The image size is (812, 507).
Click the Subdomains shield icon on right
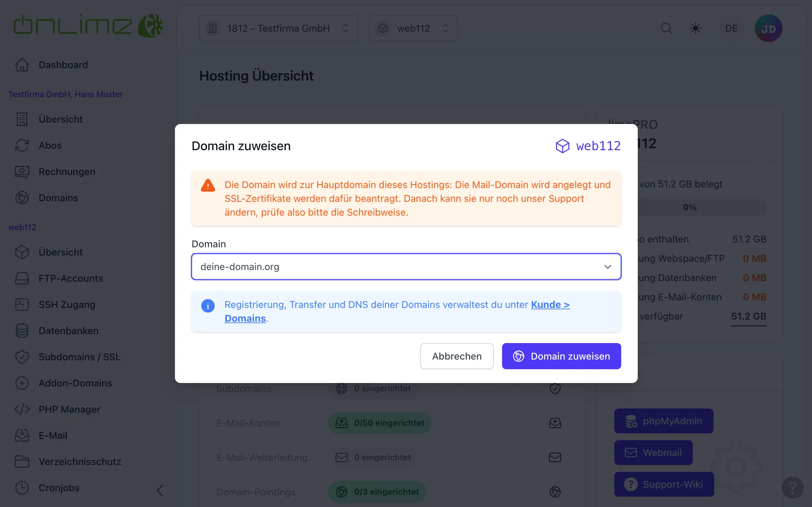coord(555,388)
